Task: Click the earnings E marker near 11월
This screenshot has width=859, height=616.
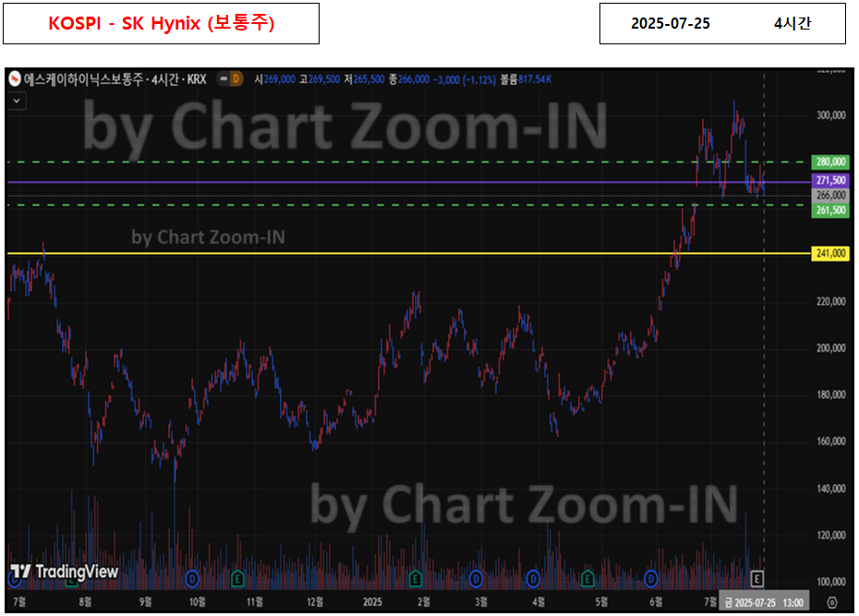Action: (x=237, y=578)
